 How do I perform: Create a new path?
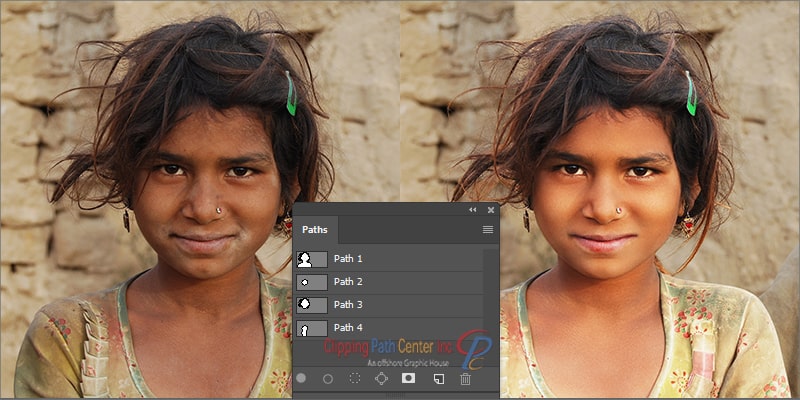439,379
